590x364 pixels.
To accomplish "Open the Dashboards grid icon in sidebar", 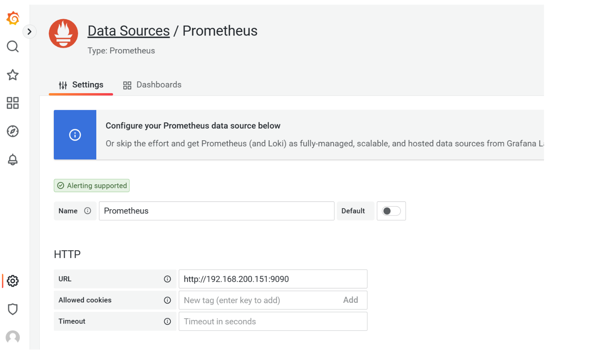I will (13, 103).
